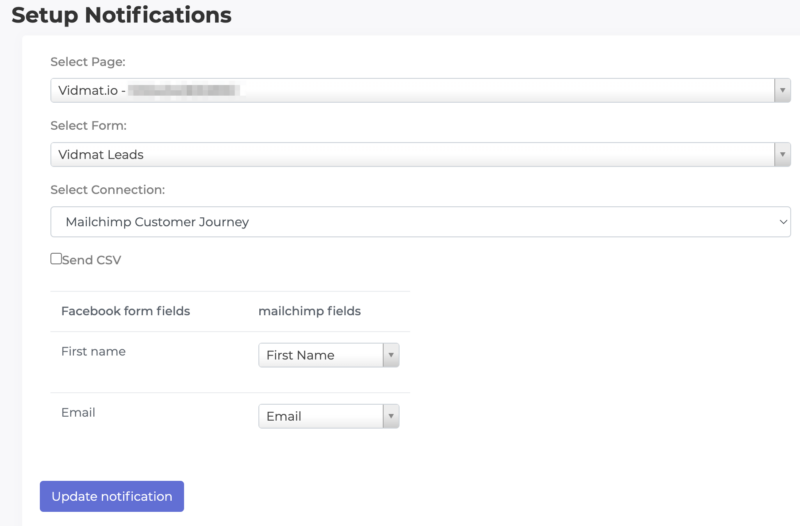Click the Select Form label
The width and height of the screenshot is (800, 526).
[88, 126]
